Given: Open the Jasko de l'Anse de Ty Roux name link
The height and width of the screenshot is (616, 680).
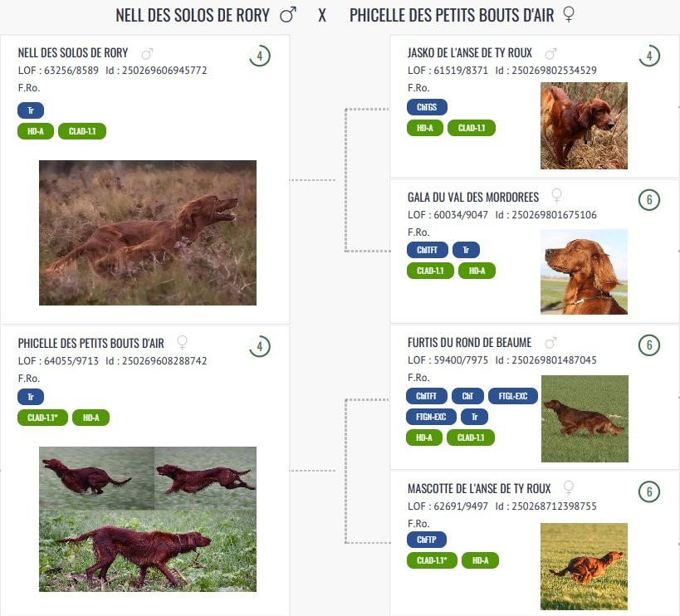Looking at the screenshot, I should tap(470, 53).
